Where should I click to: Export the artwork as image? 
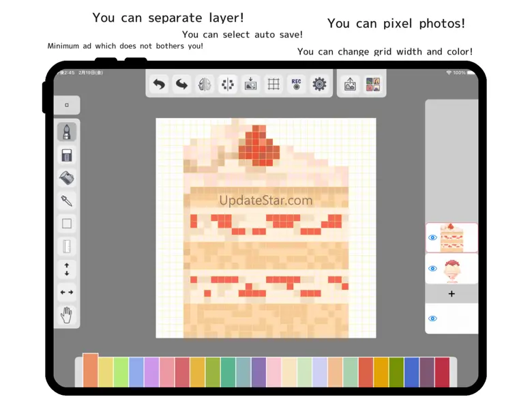pyautogui.click(x=350, y=84)
